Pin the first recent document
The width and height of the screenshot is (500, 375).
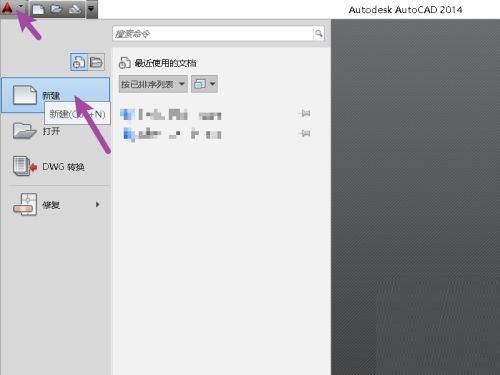(x=304, y=114)
